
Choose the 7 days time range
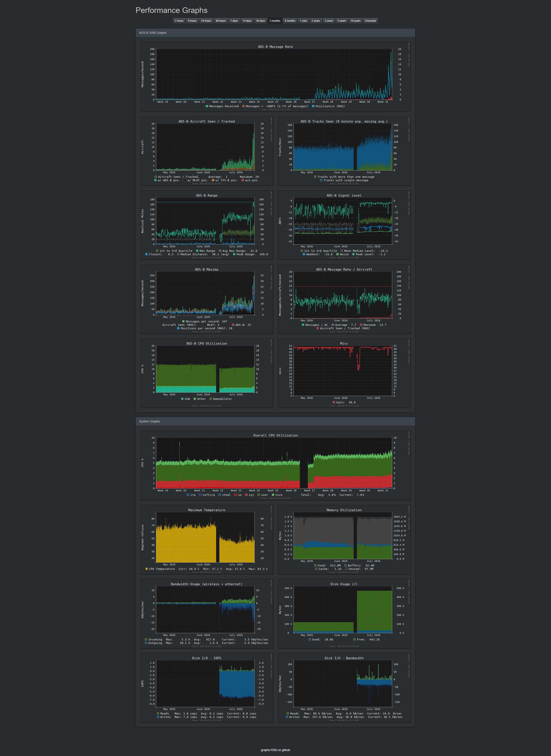pos(234,21)
